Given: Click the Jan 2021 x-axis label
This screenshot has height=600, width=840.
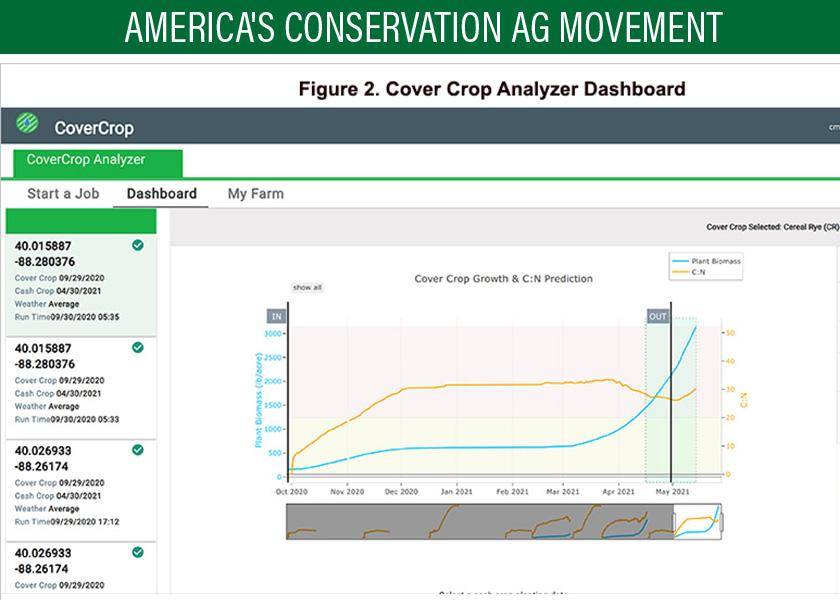Looking at the screenshot, I should [x=456, y=491].
